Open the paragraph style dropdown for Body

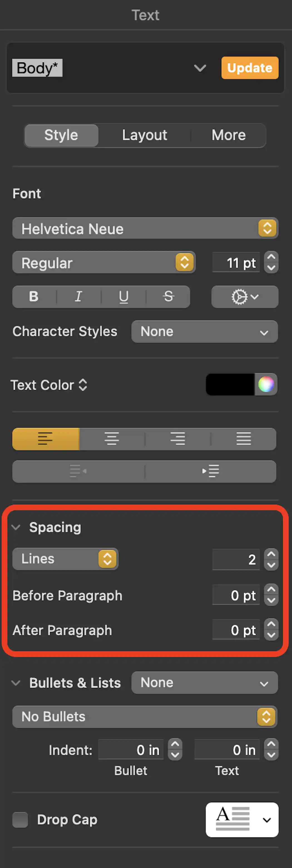(200, 68)
